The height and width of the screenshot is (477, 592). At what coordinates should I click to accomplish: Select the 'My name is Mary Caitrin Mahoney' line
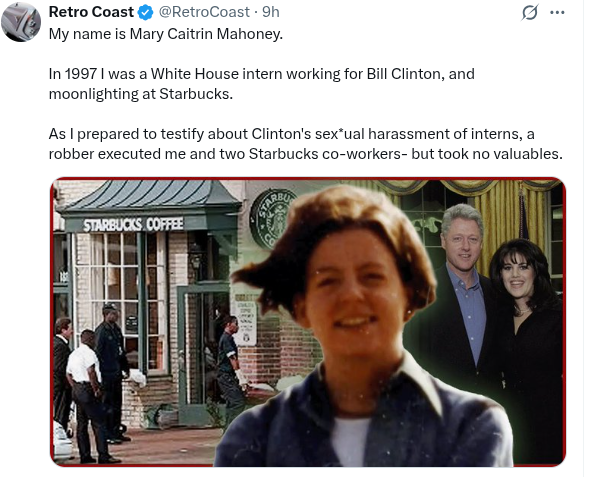tap(166, 34)
